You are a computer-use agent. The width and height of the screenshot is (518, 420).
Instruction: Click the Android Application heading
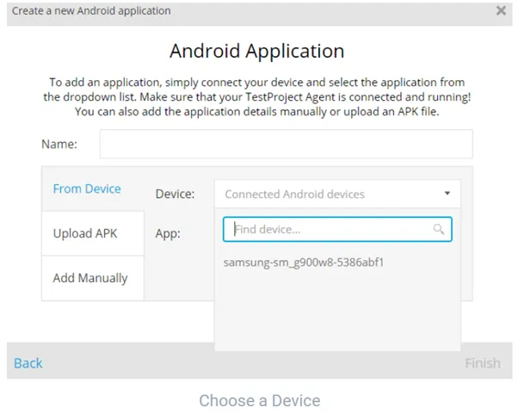[256, 51]
